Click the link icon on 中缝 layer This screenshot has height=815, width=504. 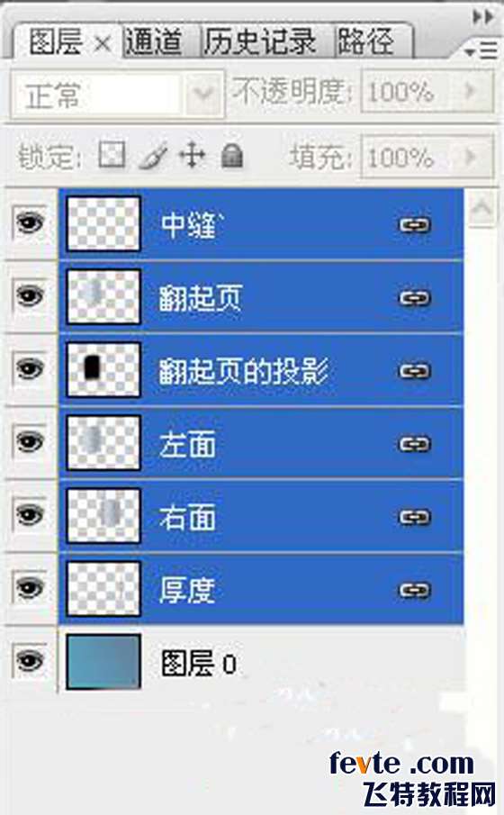coord(414,224)
